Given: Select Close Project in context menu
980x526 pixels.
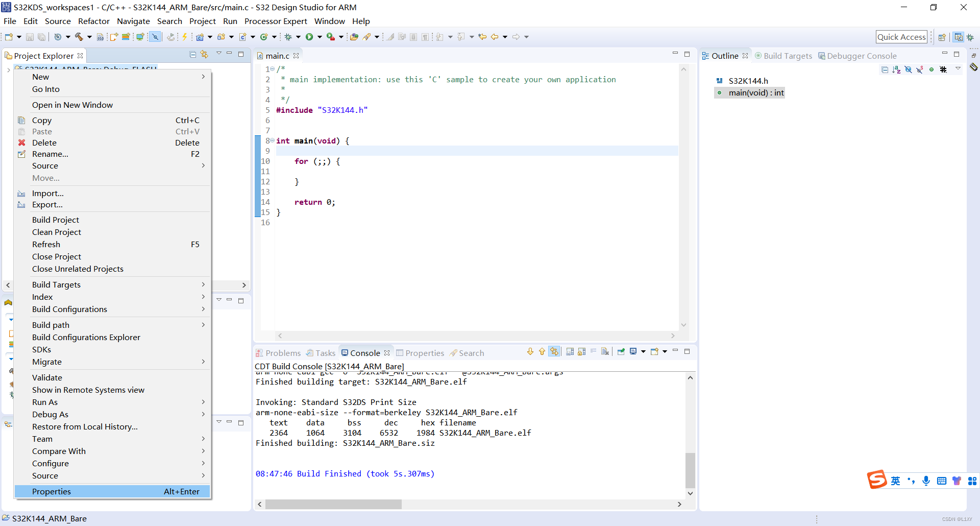Looking at the screenshot, I should (113, 256).
